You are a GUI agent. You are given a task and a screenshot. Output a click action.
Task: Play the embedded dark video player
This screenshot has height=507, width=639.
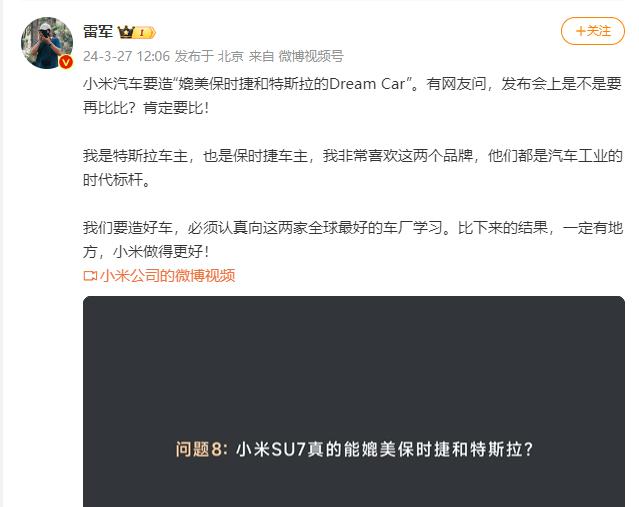click(354, 401)
